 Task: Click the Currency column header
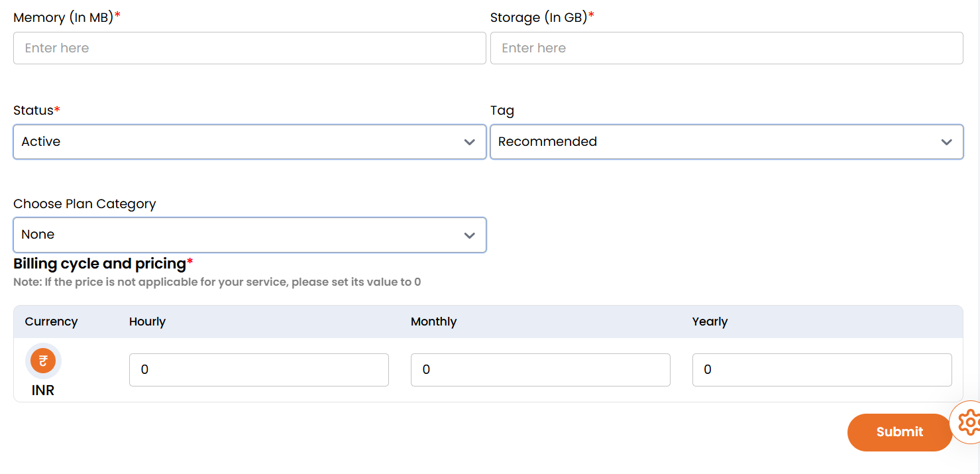coord(51,322)
